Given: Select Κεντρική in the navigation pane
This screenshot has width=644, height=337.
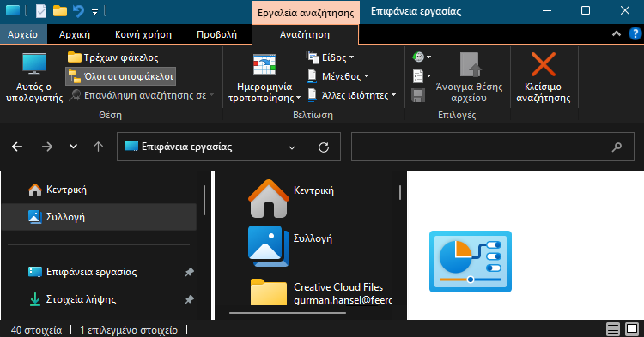Looking at the screenshot, I should [x=99, y=190].
